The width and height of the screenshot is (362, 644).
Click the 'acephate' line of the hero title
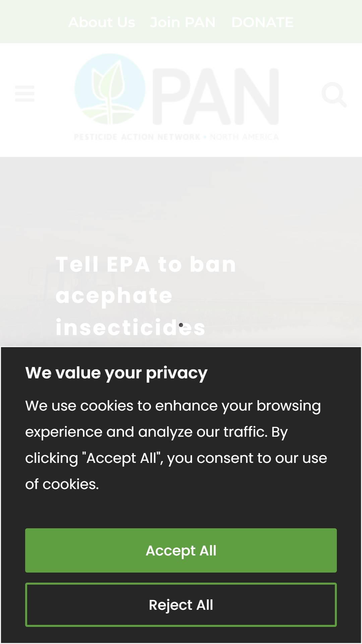114,296
